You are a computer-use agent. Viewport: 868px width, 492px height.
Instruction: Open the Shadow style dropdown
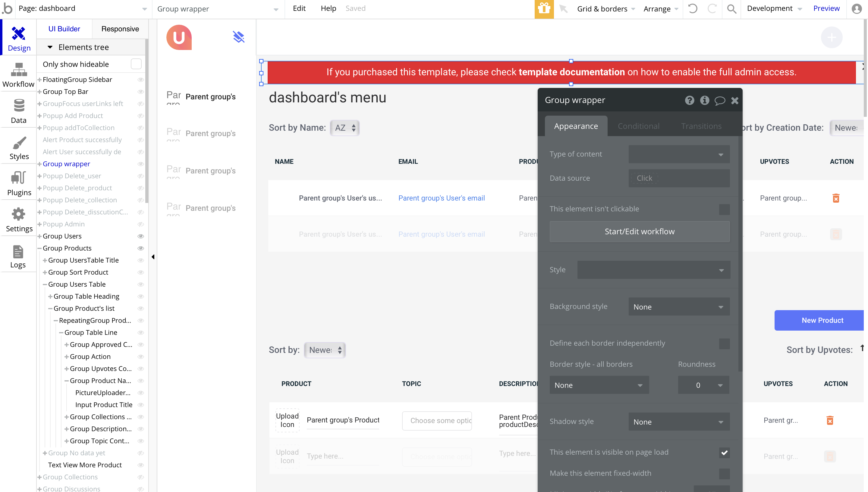(679, 421)
